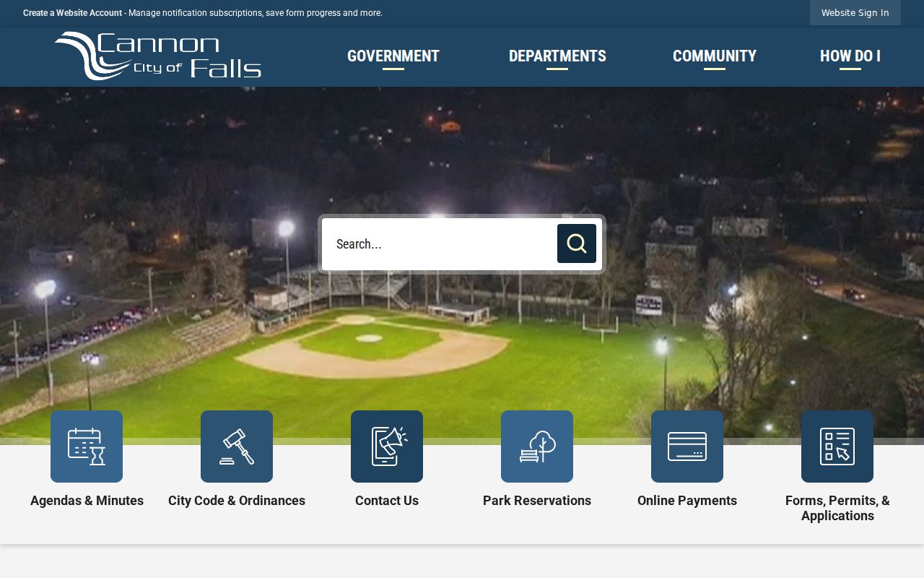Click the Agendas & Minutes text link
This screenshot has height=578, width=924.
(x=87, y=501)
